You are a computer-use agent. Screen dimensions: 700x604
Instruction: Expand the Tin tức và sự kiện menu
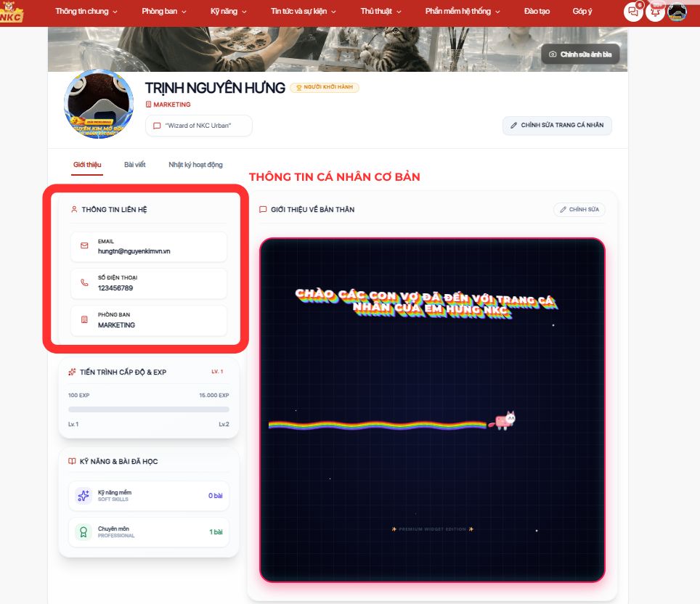point(303,11)
